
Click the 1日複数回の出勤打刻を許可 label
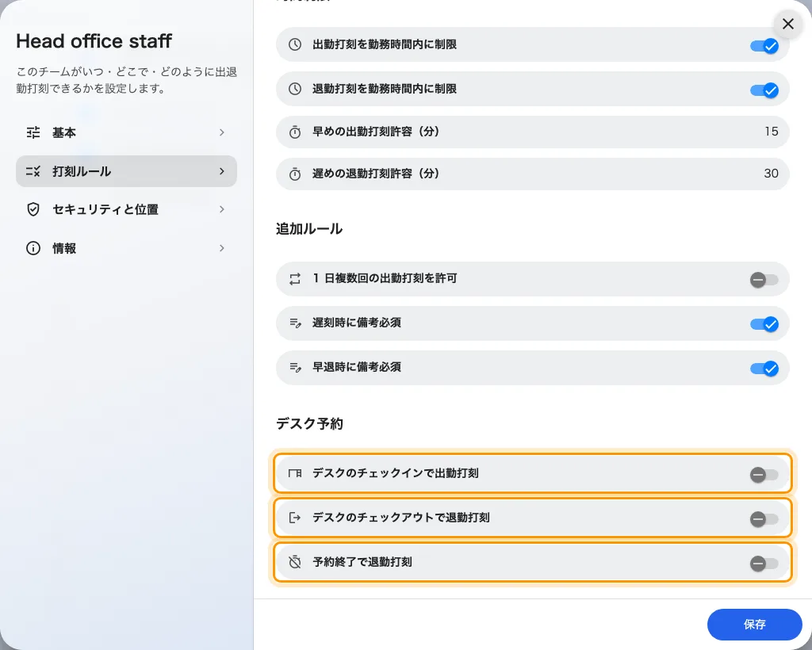click(385, 278)
